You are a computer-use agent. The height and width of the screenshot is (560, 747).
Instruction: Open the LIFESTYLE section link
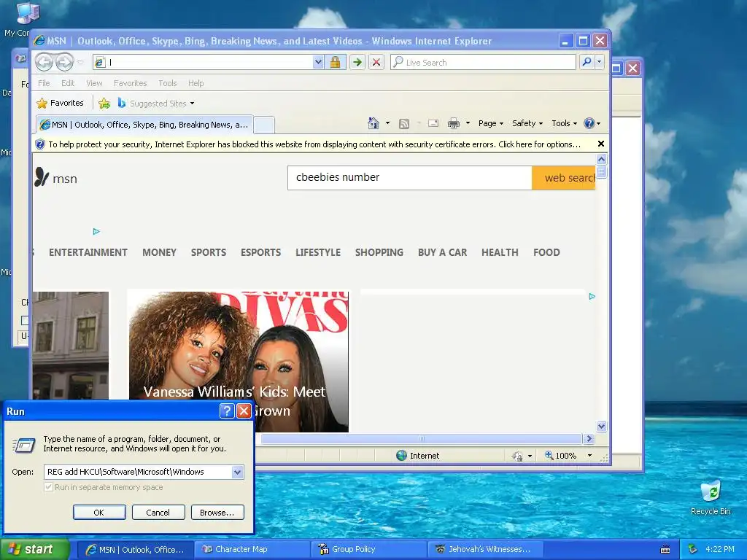tap(318, 252)
